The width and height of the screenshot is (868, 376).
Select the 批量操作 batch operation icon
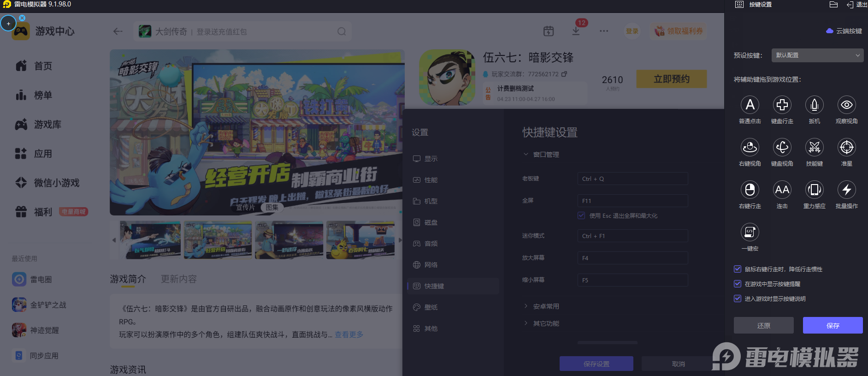(847, 190)
